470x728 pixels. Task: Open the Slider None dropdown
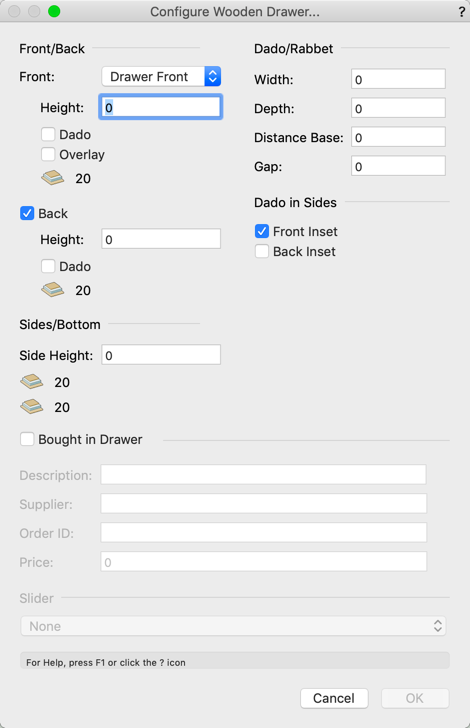(x=233, y=626)
